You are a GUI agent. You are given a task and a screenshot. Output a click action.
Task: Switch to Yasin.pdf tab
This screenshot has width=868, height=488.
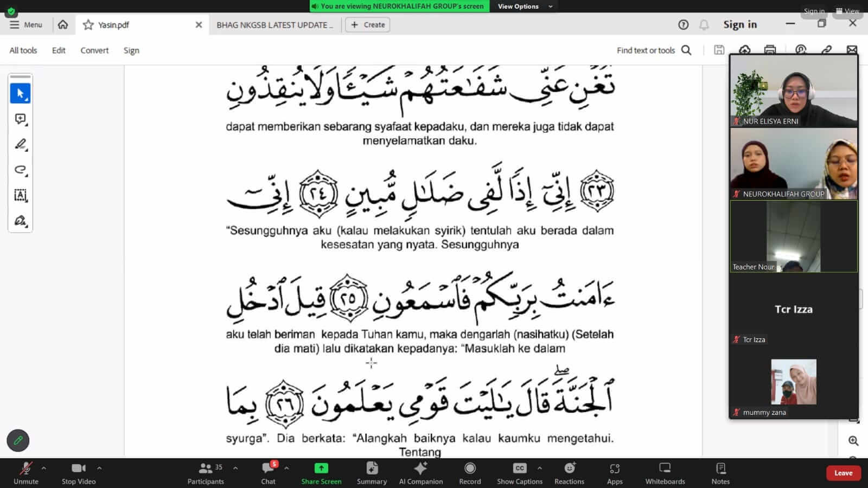(x=142, y=25)
